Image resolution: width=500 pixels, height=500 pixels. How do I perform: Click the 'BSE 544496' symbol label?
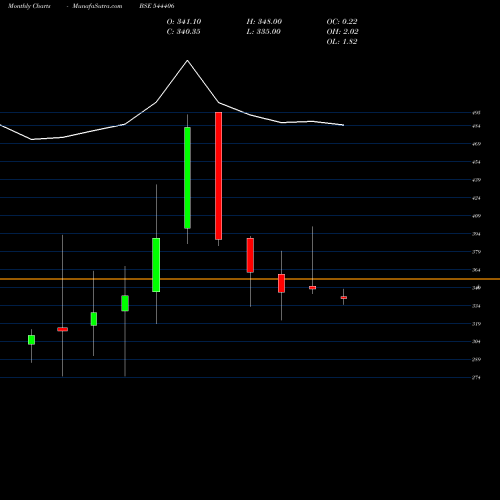[x=157, y=6]
